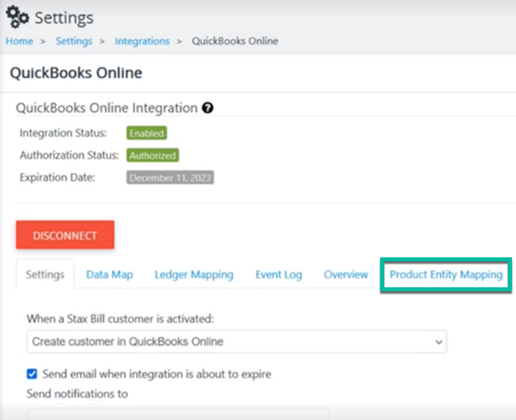This screenshot has height=420, width=516.
Task: Click the DISCONNECT button
Action: pyautogui.click(x=65, y=235)
